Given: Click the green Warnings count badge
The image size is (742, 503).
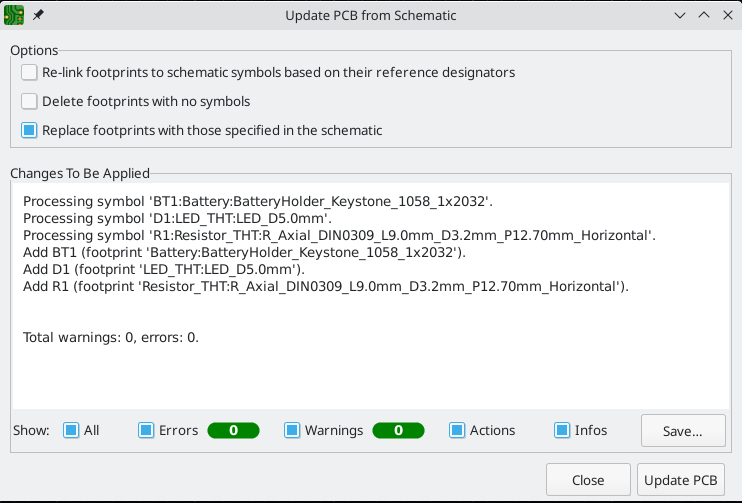Looking at the screenshot, I should [397, 431].
